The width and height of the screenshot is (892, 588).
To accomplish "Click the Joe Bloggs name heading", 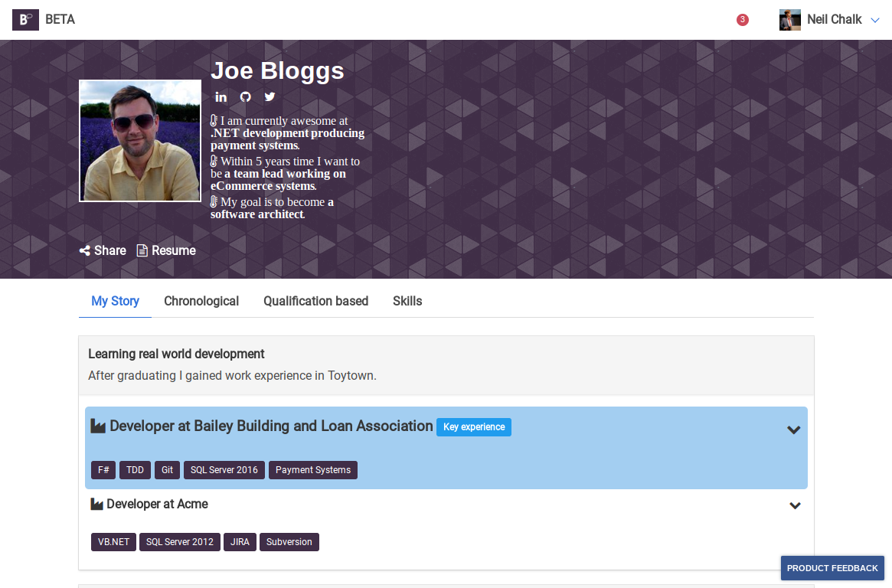I will pos(277,71).
